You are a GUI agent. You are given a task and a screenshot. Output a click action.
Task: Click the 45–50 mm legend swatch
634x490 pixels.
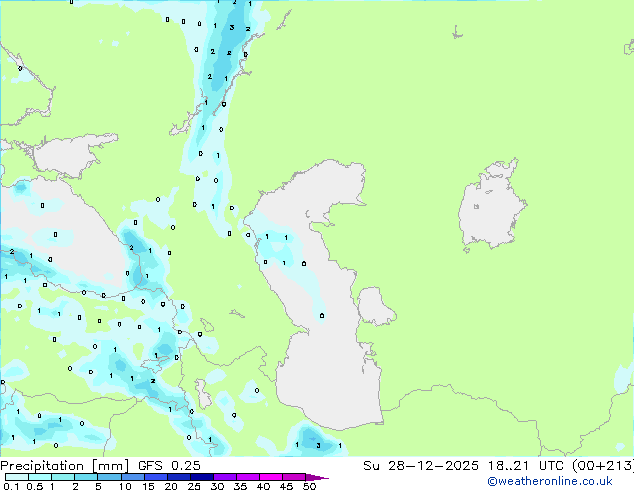[294, 477]
